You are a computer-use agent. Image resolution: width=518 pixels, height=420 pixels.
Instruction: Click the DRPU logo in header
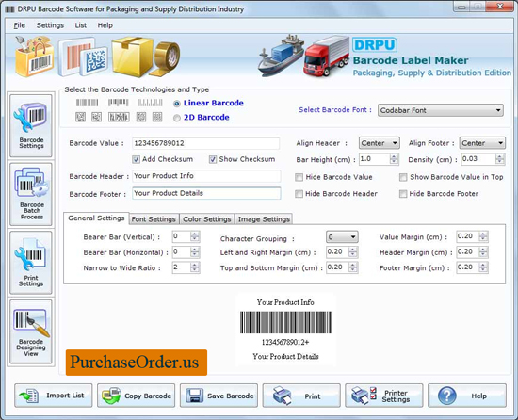375,44
